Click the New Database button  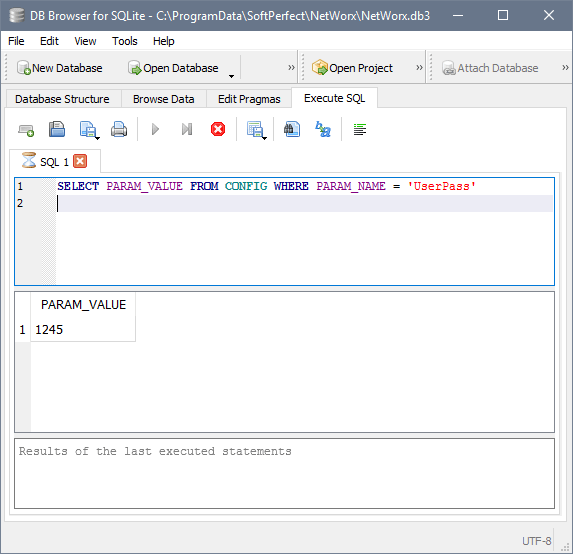60,68
